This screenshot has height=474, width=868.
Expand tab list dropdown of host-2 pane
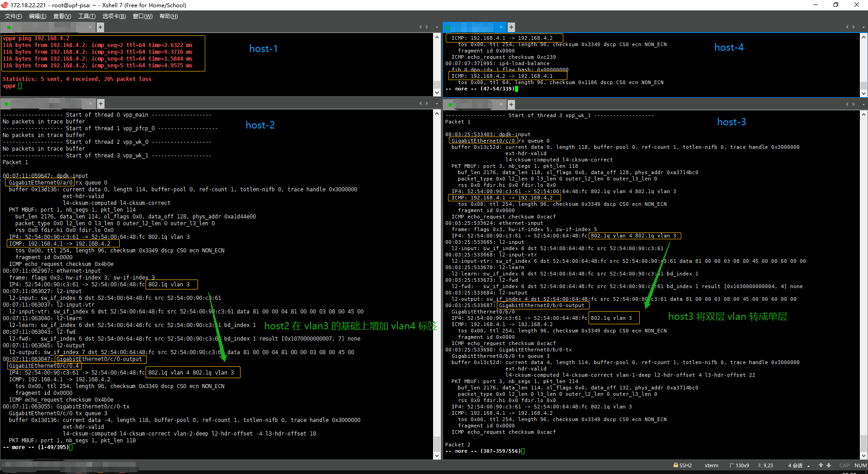tap(437, 104)
